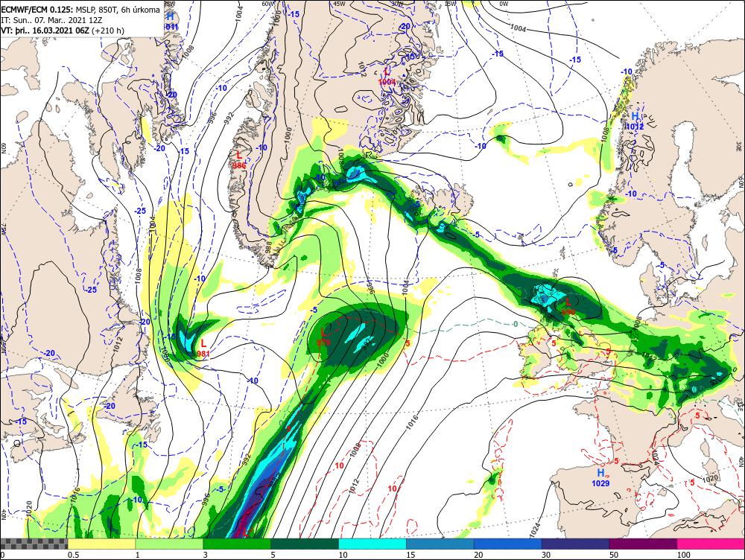
Task: Click the legend scale label '30'
Action: coord(546,555)
